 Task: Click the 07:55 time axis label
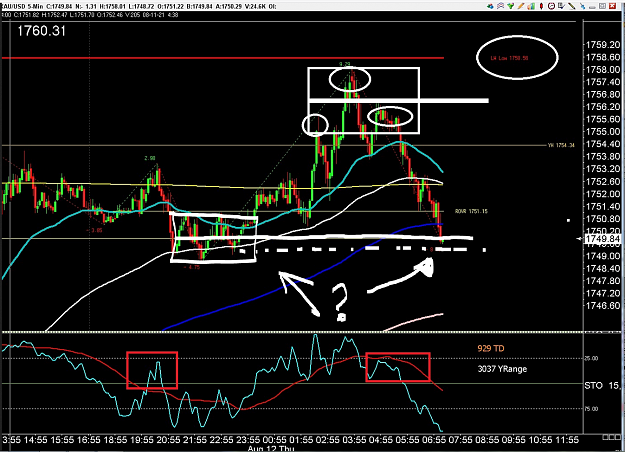click(460, 440)
